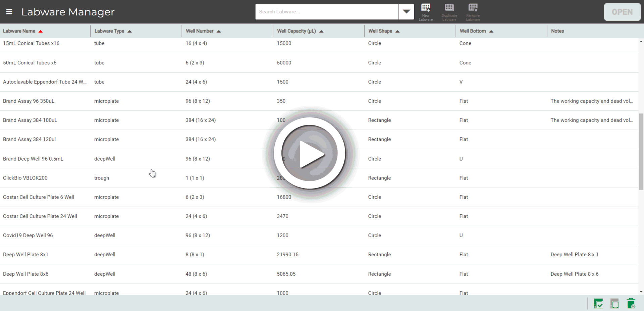Open the hamburger navigation menu
The image size is (644, 311).
pos(9,12)
